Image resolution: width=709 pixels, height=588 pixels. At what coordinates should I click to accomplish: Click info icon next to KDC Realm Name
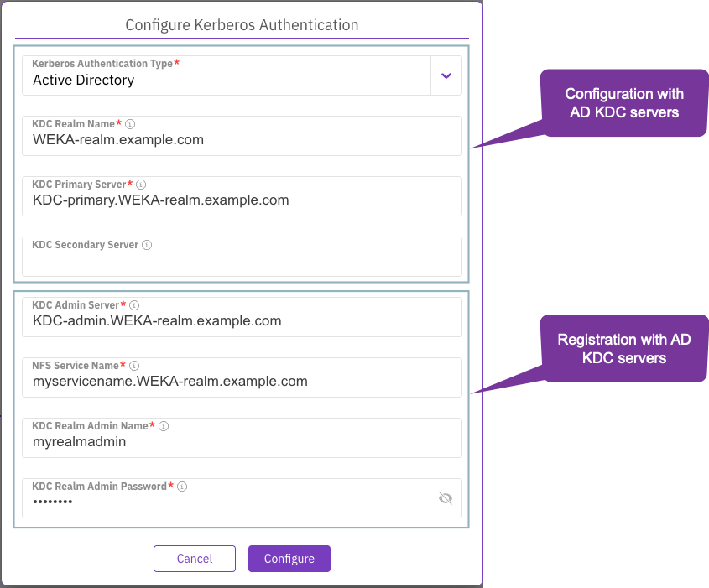pos(130,124)
